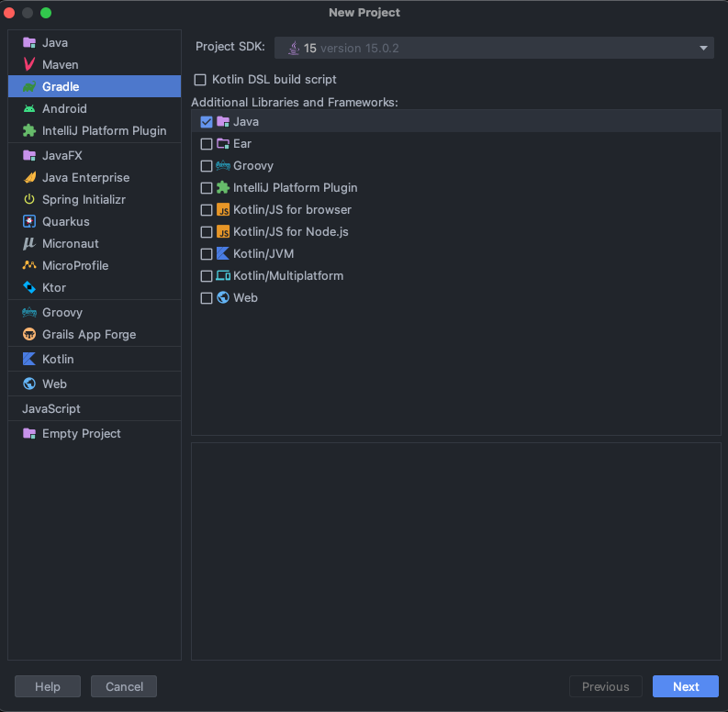The height and width of the screenshot is (712, 728).
Task: Click the Web globe icon in the frameworks list
Action: [223, 297]
